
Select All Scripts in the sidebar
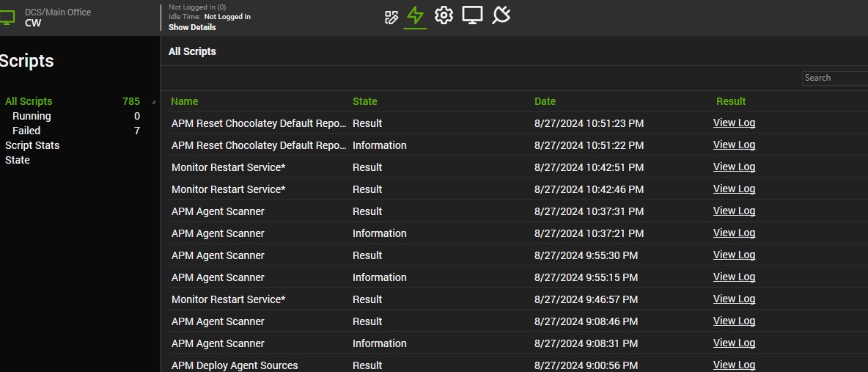tap(29, 101)
